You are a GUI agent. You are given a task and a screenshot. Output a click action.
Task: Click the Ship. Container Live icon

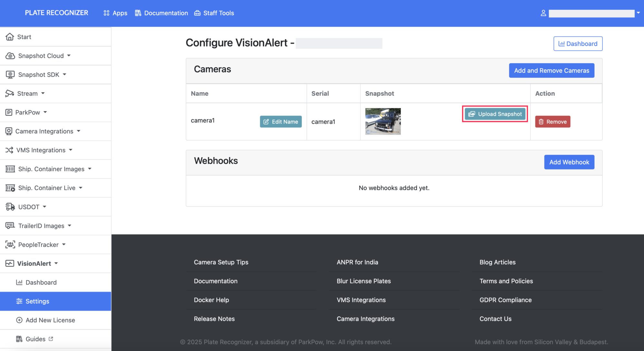10,188
